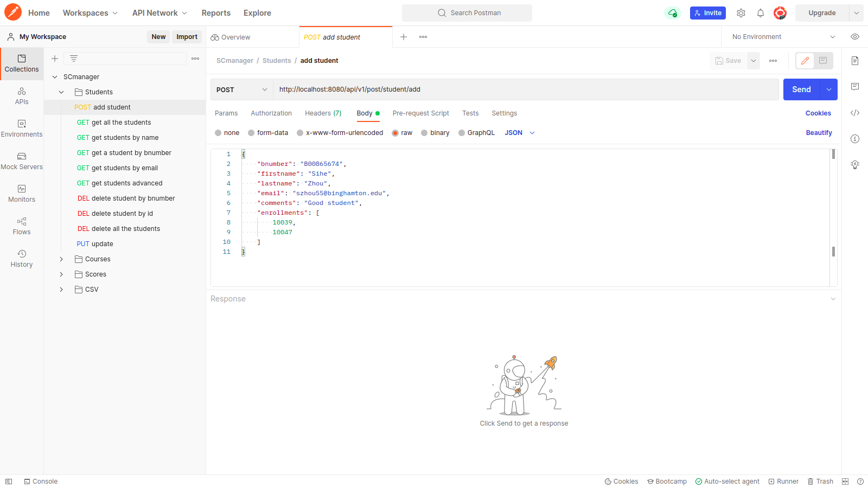The height and width of the screenshot is (488, 868).
Task: Click the Postman logo icon
Action: pos(13,12)
